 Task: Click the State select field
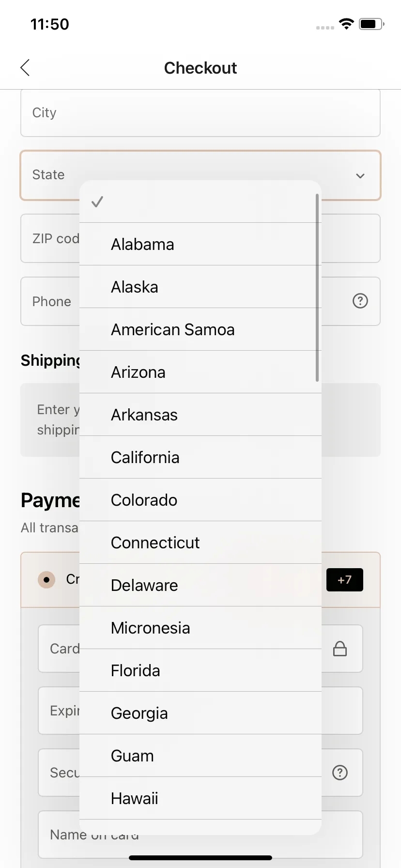tap(200, 175)
